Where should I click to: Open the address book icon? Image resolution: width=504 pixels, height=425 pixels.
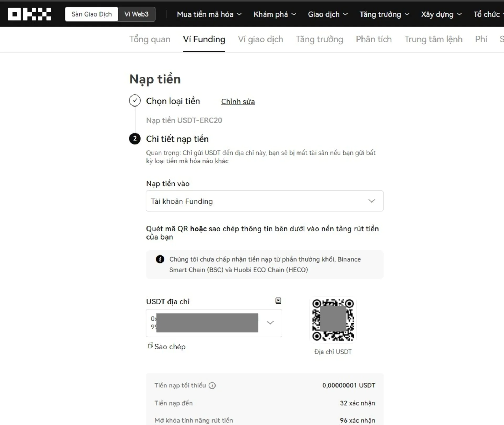click(278, 301)
